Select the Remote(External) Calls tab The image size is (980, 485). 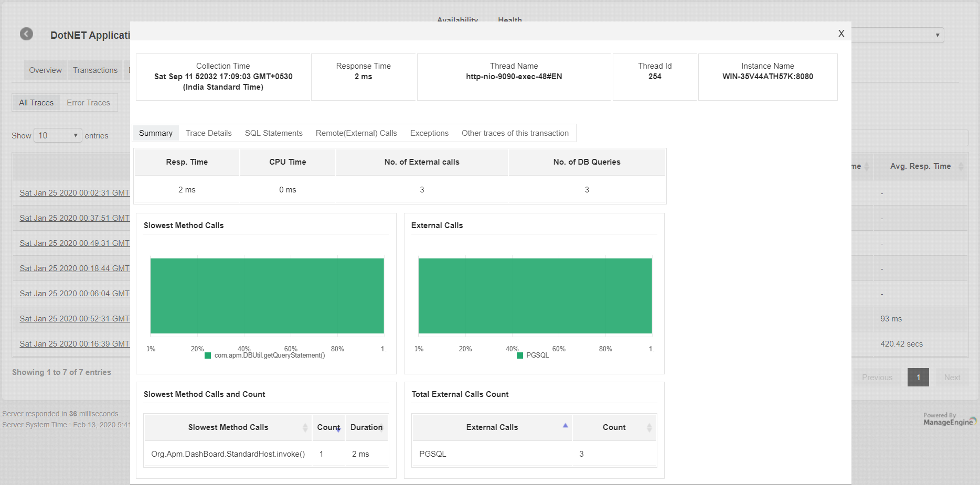click(356, 133)
